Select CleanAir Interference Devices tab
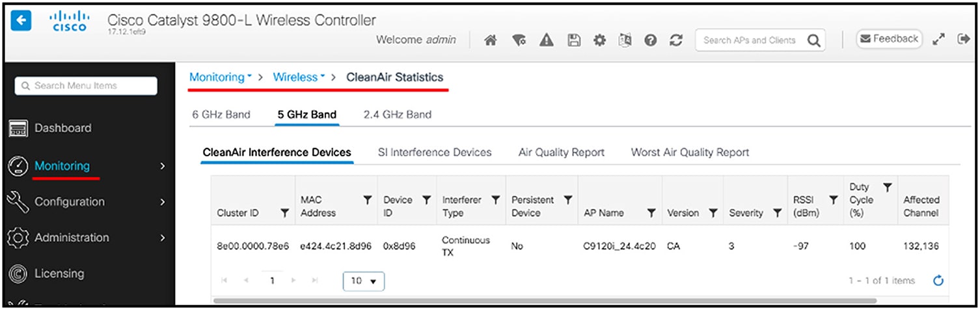This screenshot has width=980, height=310. point(277,152)
